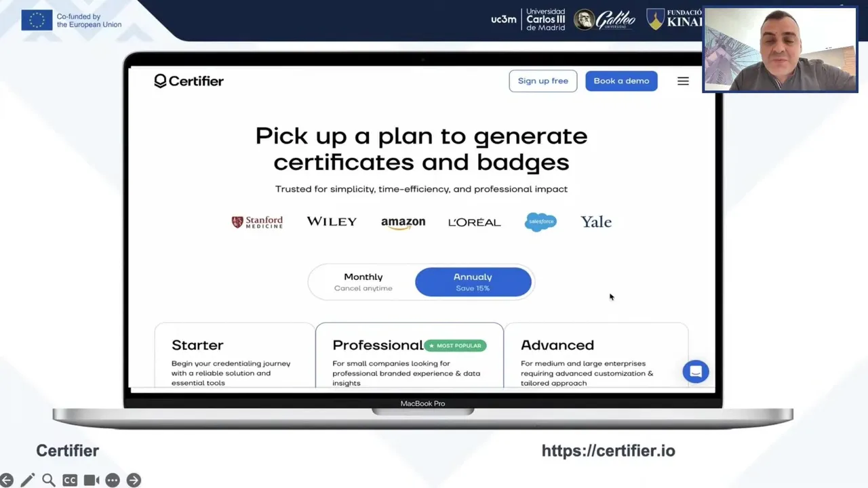Open the https://certifier.io link text

pyautogui.click(x=608, y=451)
